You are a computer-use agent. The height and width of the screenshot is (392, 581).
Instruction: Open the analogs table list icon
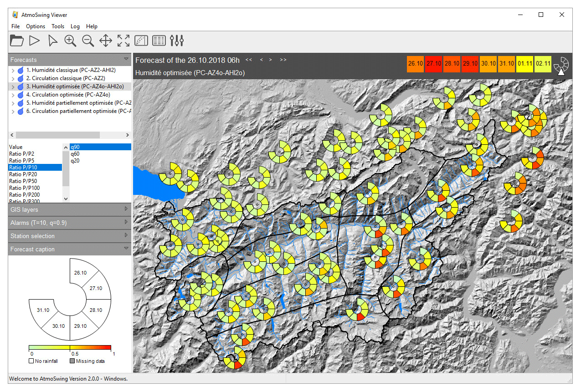coord(159,41)
